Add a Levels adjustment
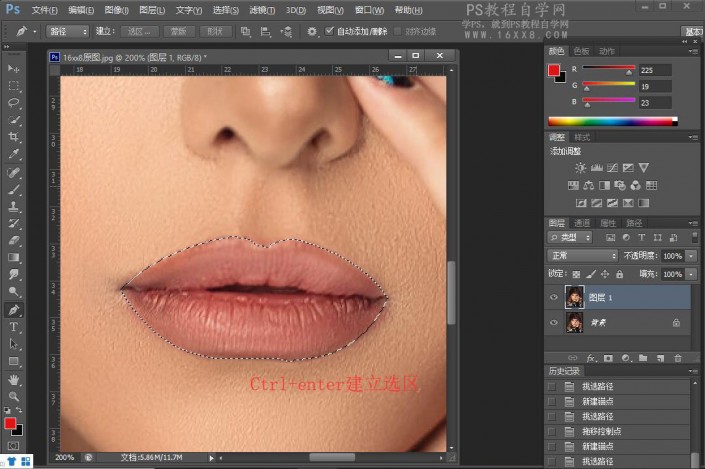This screenshot has height=469, width=705. pyautogui.click(x=597, y=168)
